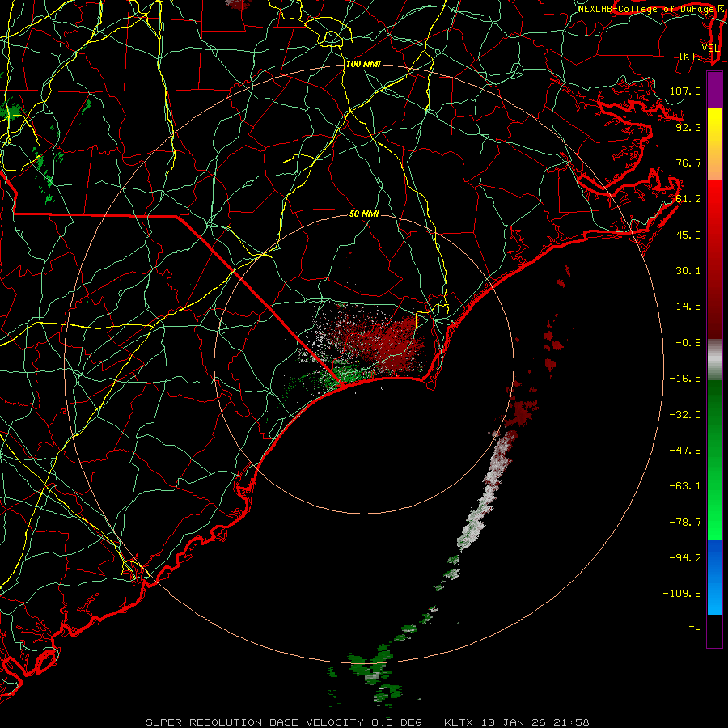Click the 14.5 legend value
The width and height of the screenshot is (728, 728).
688,307
